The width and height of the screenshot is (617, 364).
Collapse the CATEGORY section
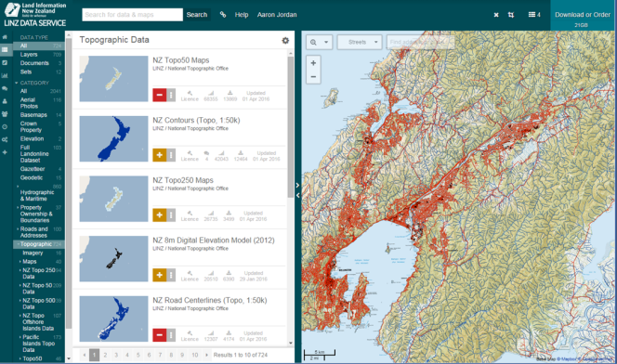pos(17,83)
